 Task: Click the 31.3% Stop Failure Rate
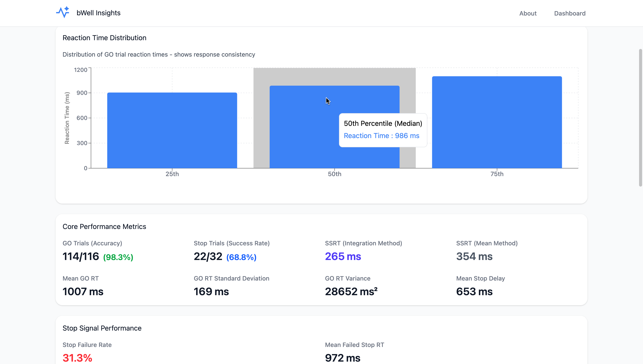point(77,358)
